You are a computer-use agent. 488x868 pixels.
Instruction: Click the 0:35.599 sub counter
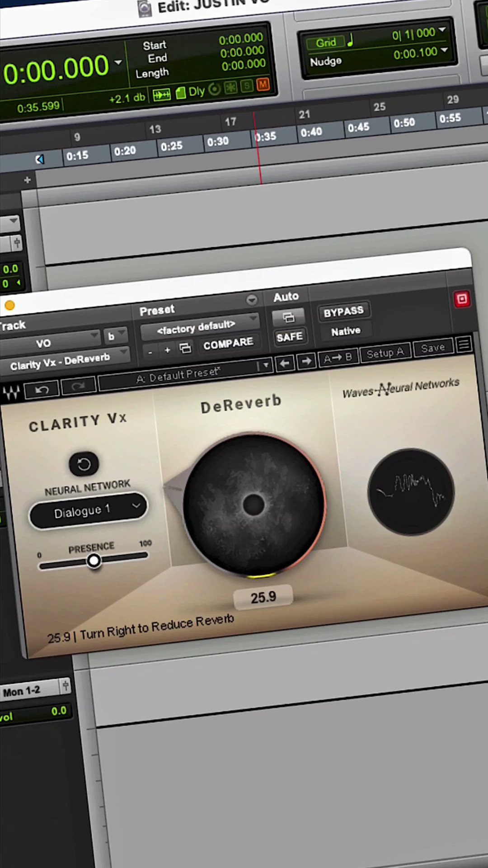(38, 107)
